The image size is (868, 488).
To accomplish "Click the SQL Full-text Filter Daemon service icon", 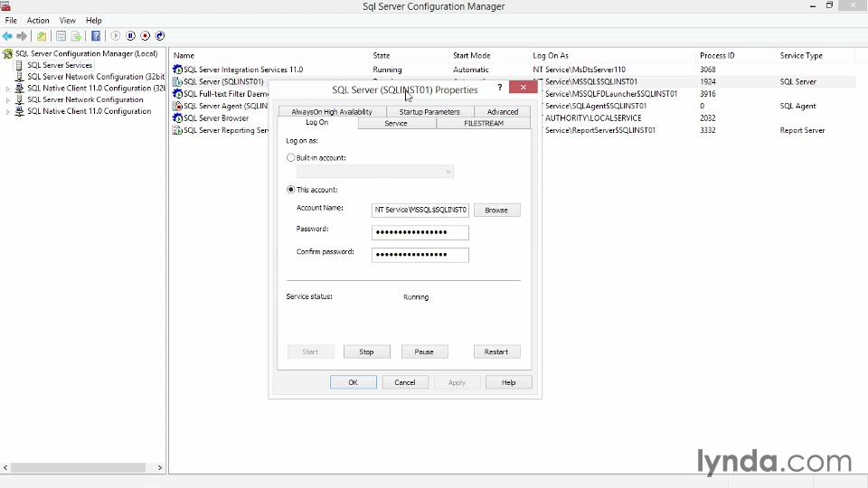I will pyautogui.click(x=177, y=94).
